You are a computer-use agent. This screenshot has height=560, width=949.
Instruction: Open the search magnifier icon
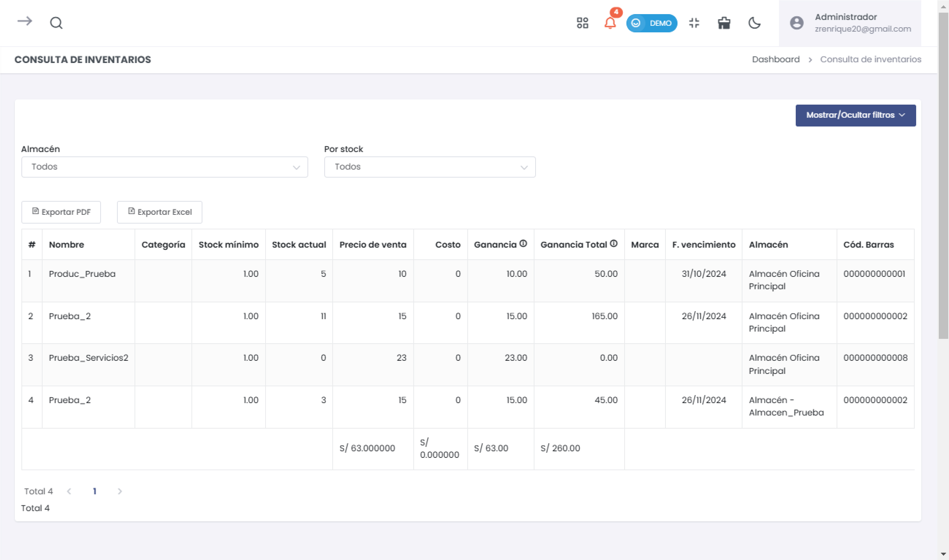[x=56, y=23]
